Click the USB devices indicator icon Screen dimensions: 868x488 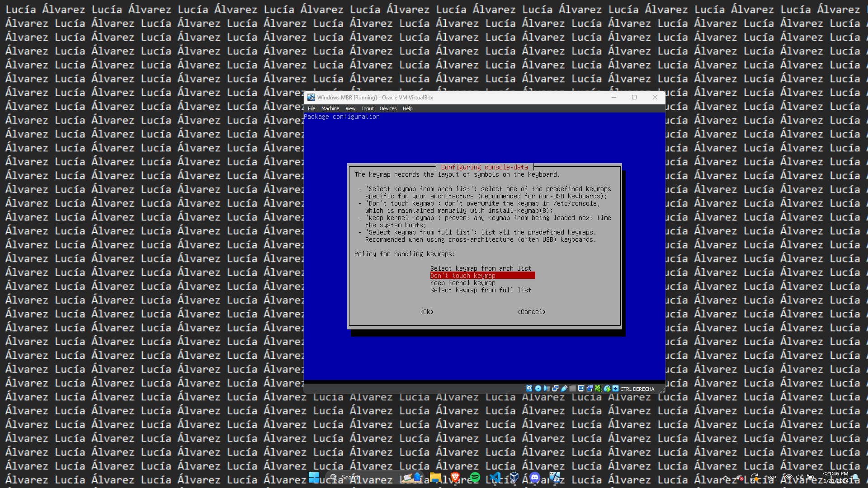564,389
